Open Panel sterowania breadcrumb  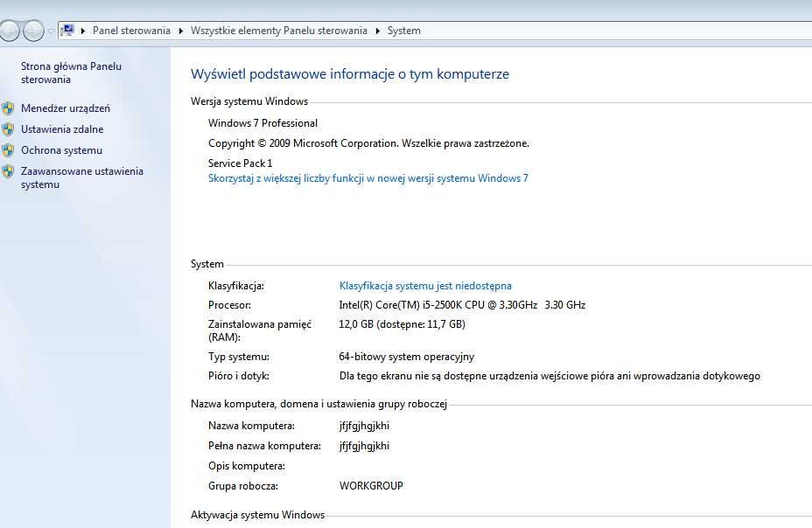tap(131, 31)
